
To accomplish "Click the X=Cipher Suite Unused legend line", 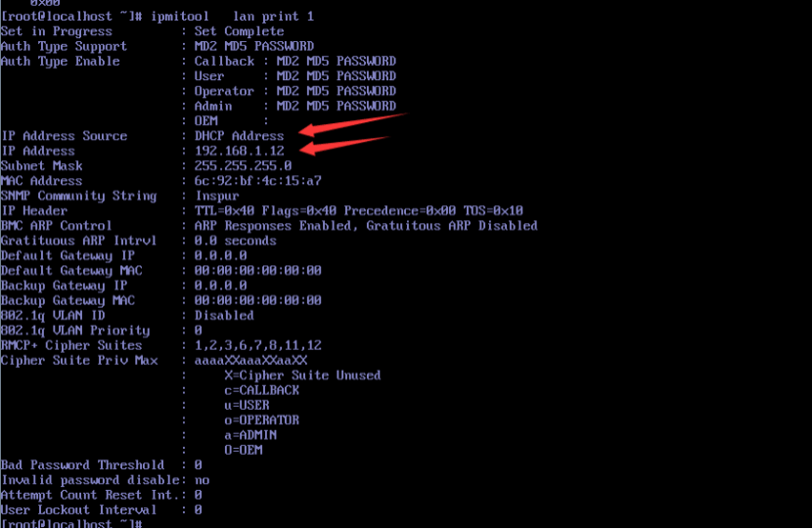I will point(302,375).
